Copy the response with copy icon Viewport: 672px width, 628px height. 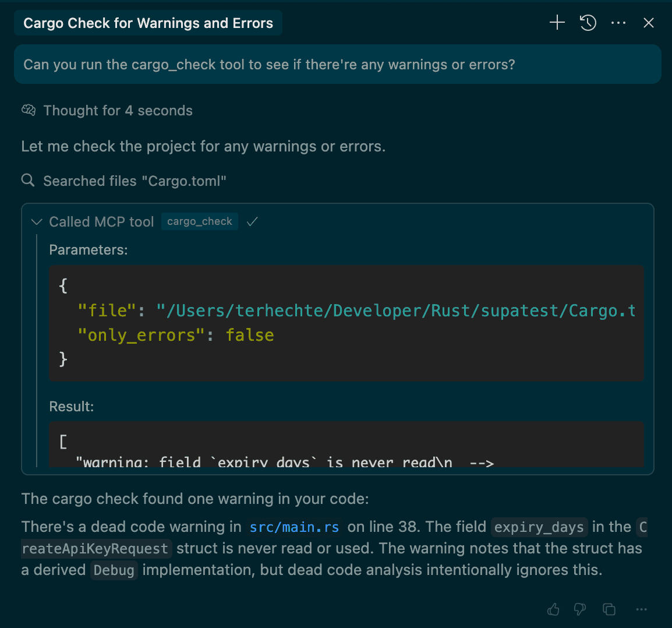pyautogui.click(x=609, y=609)
